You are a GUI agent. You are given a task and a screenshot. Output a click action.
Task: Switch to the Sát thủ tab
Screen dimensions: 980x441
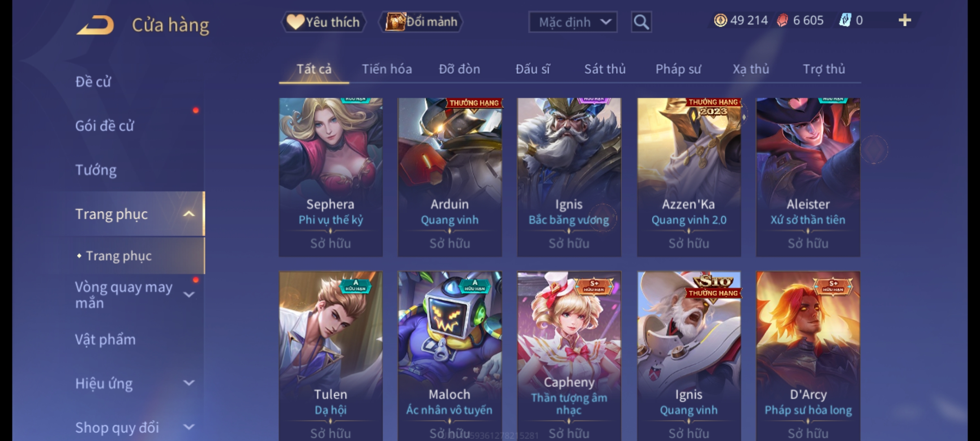click(605, 69)
